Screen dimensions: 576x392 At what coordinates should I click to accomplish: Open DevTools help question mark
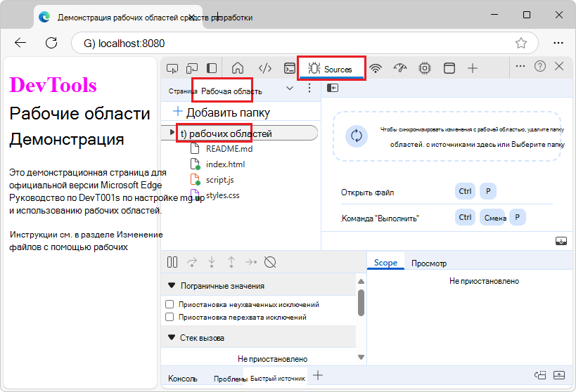pos(540,66)
